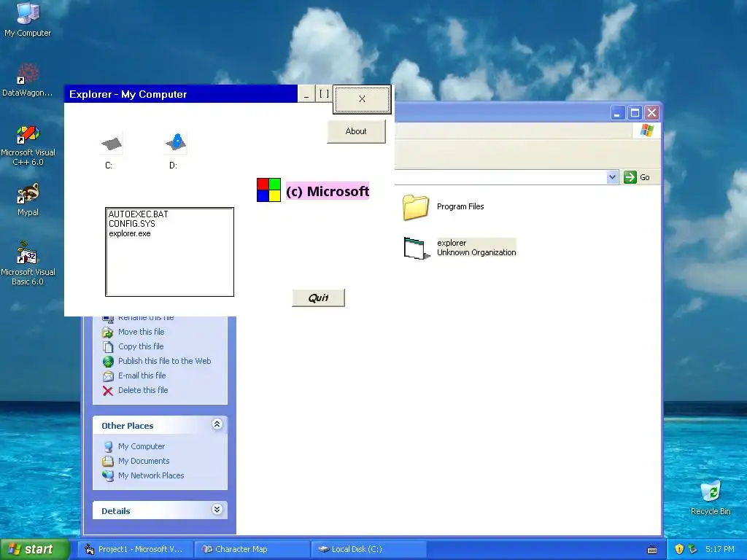Image resolution: width=747 pixels, height=560 pixels.
Task: Select explorer.exe in the file list
Action: pyautogui.click(x=130, y=234)
